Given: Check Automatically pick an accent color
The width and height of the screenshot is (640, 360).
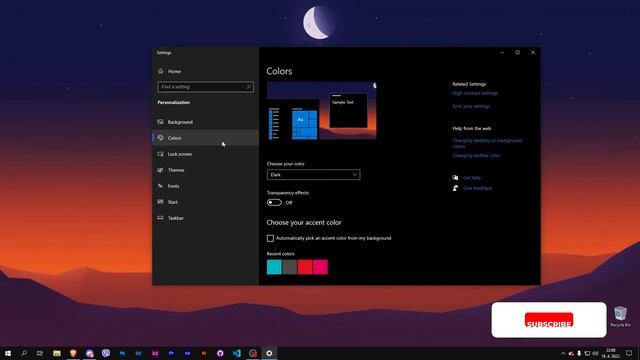Looking at the screenshot, I should 270,238.
